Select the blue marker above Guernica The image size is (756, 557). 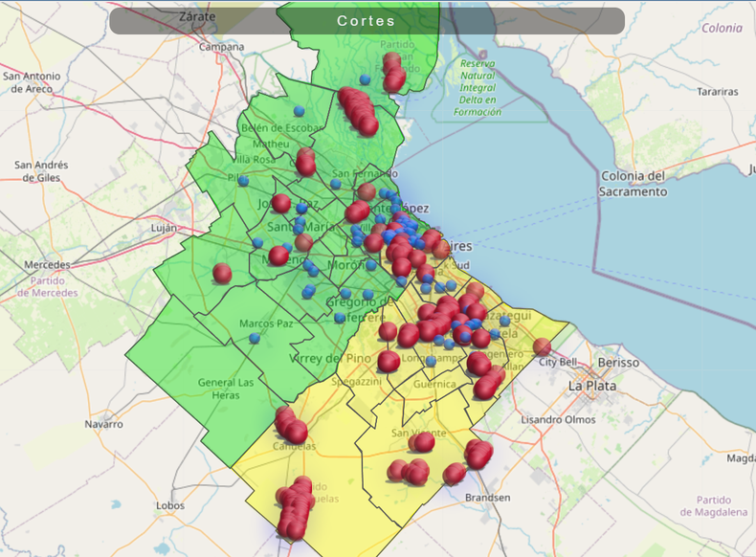pyautogui.click(x=431, y=362)
